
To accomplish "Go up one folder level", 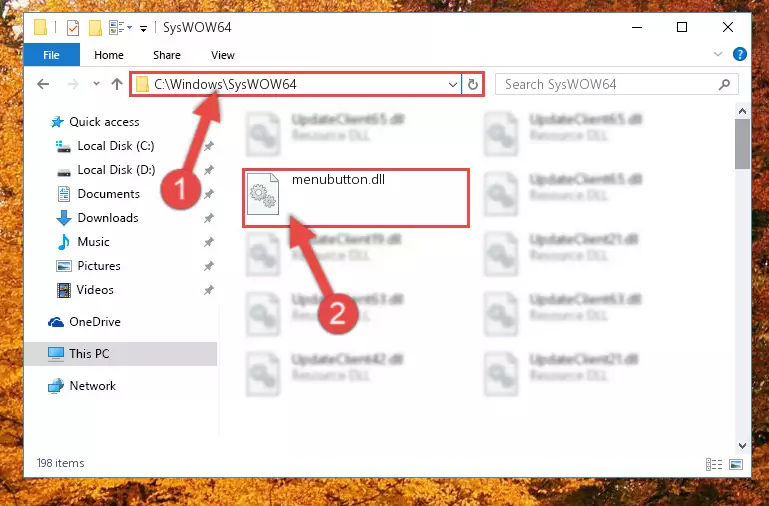I will pyautogui.click(x=117, y=84).
